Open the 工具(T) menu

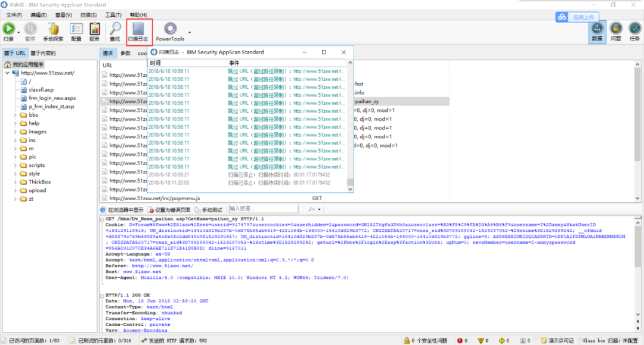113,15
